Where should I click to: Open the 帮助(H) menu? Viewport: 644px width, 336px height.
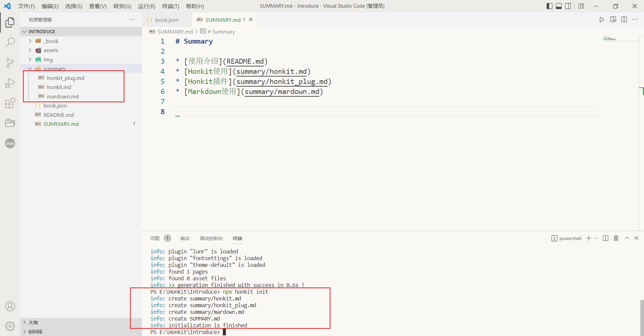(x=195, y=6)
